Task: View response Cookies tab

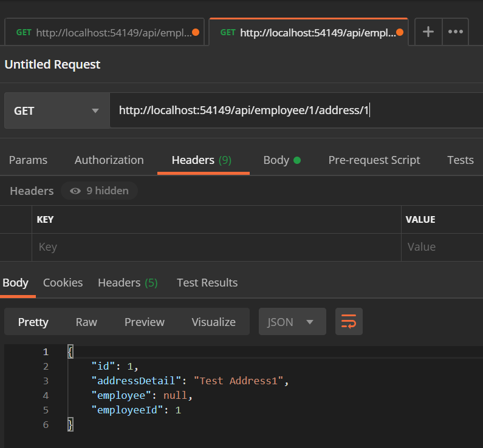Action: [63, 282]
